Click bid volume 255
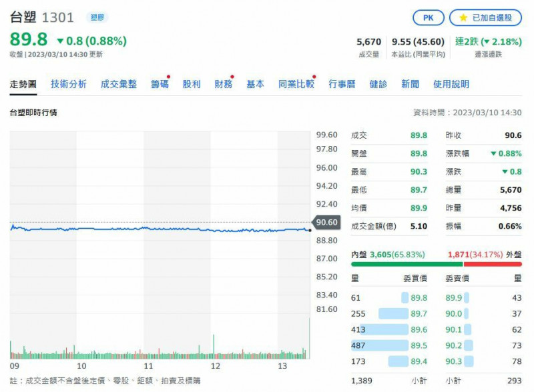This screenshot has width=534, height=392. tap(358, 314)
